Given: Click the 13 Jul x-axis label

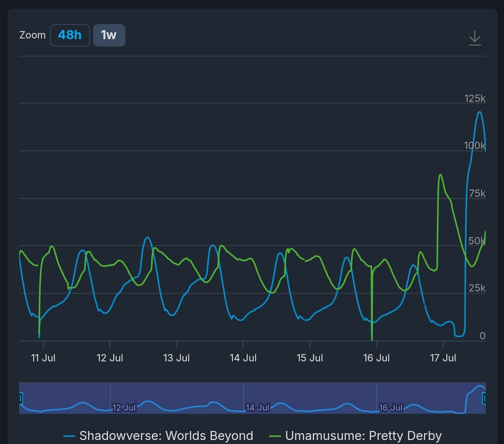Looking at the screenshot, I should click(176, 358).
